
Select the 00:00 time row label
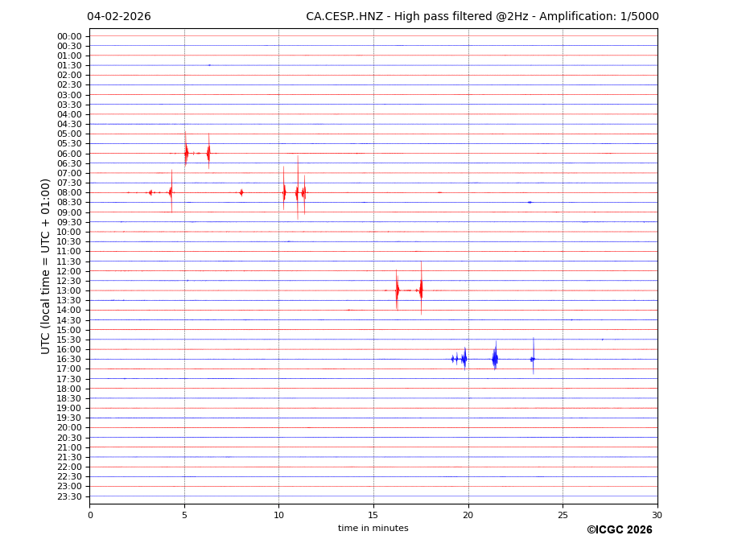[69, 36]
